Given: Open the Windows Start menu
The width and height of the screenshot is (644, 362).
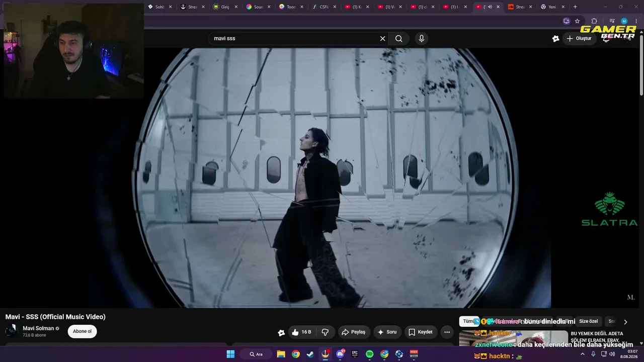Looking at the screenshot, I should pos(230,354).
